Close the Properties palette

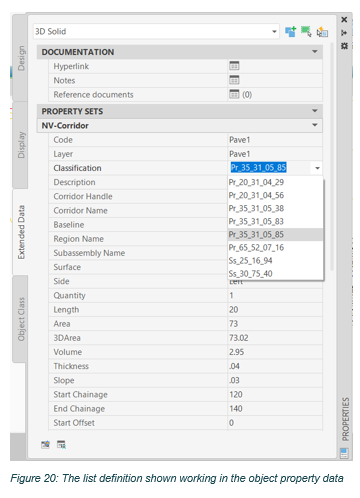(344, 20)
